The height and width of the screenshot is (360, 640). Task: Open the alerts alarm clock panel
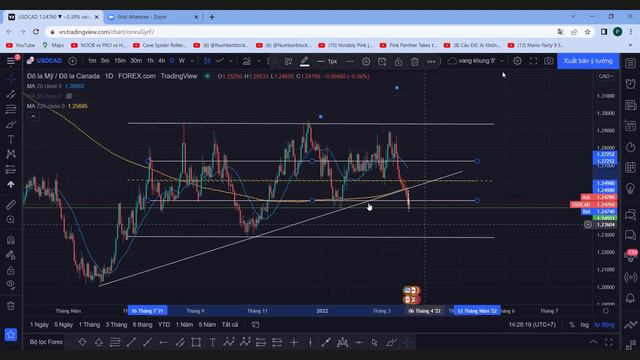pos(631,84)
